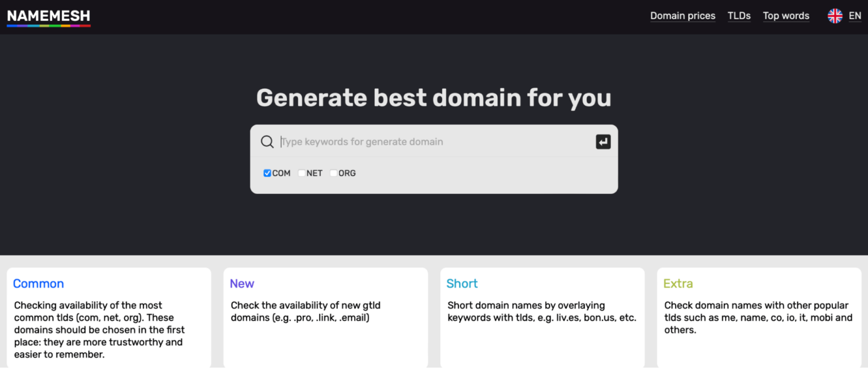Tick the ORG checkbox
This screenshot has height=368, width=868.
tap(333, 174)
